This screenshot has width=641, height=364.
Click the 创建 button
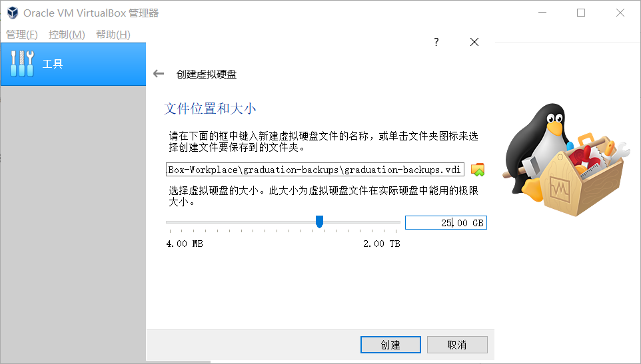[390, 345]
